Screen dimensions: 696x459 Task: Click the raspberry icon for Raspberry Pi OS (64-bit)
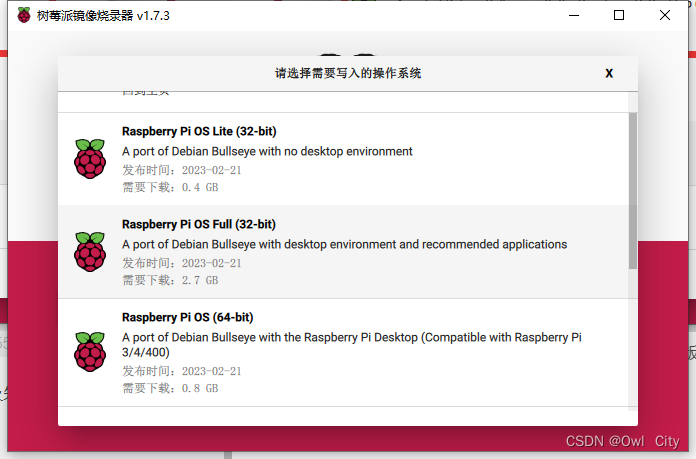pyautogui.click(x=90, y=352)
